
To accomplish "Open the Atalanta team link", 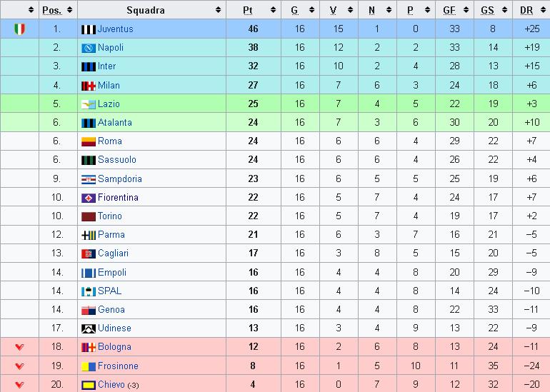I will (115, 122).
